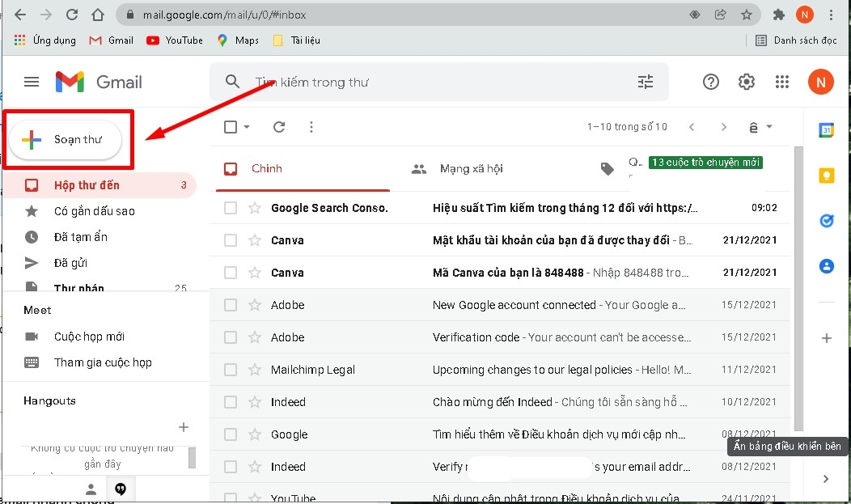The image size is (851, 504).
Task: Open the main menu (hamburger) icon
Action: click(x=31, y=81)
